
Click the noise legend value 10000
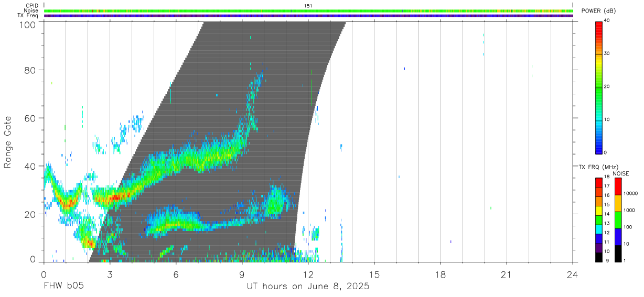(x=630, y=193)
